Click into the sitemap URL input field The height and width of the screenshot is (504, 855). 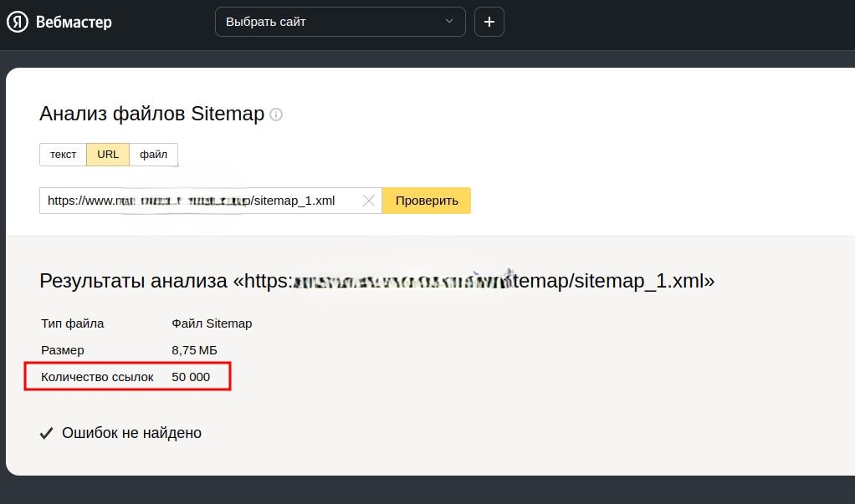201,201
